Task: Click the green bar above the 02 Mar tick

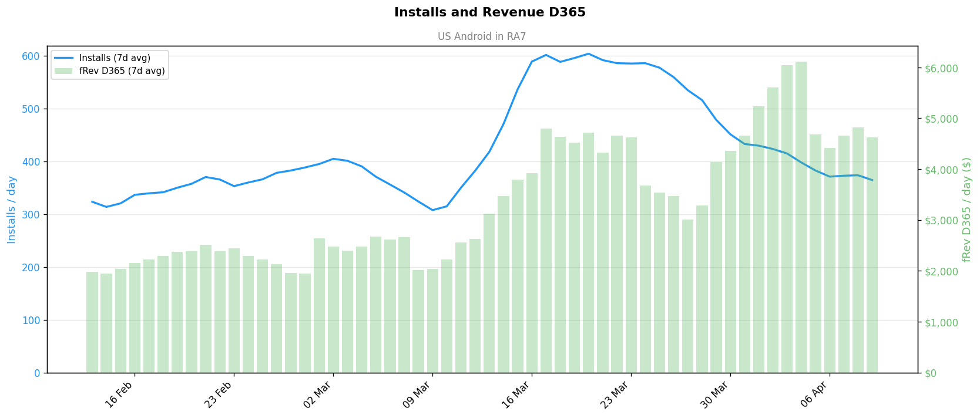Action: pos(333,309)
